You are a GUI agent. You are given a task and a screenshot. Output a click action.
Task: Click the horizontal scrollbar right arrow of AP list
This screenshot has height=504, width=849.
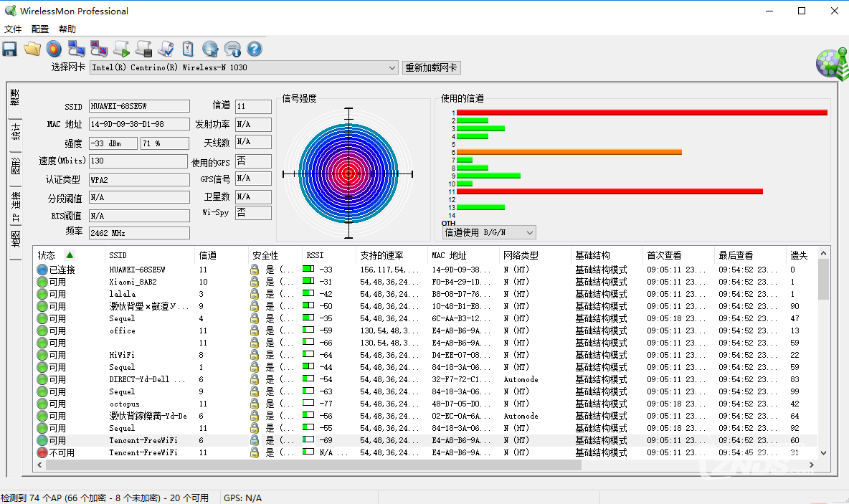click(x=812, y=465)
